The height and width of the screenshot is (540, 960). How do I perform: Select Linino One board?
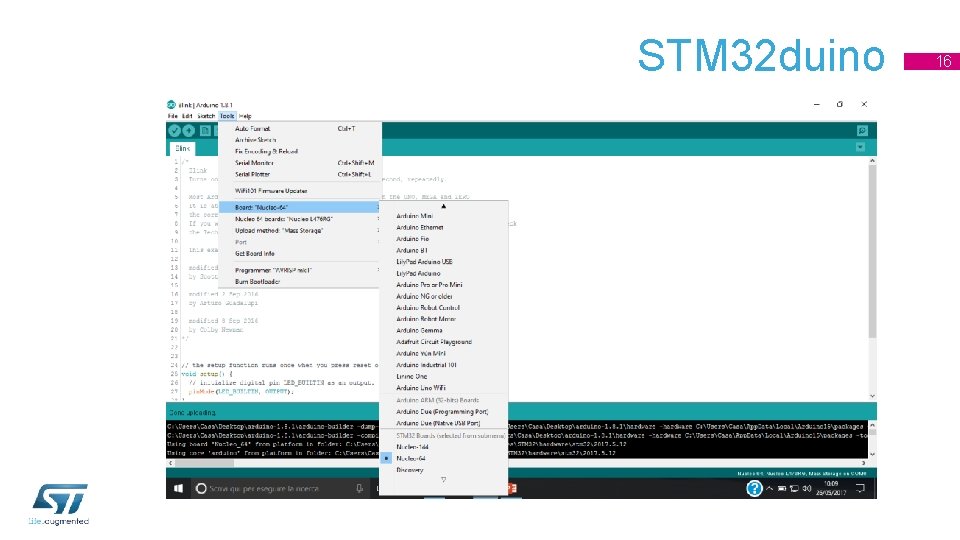pos(444,377)
